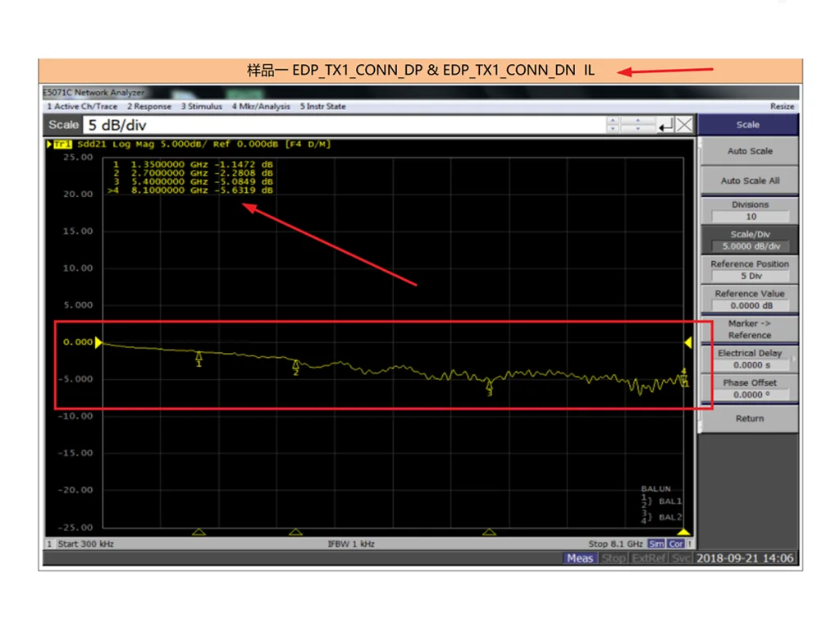The width and height of the screenshot is (840, 628).
Task: Click the Auto Scale softkey
Action: pos(750,151)
